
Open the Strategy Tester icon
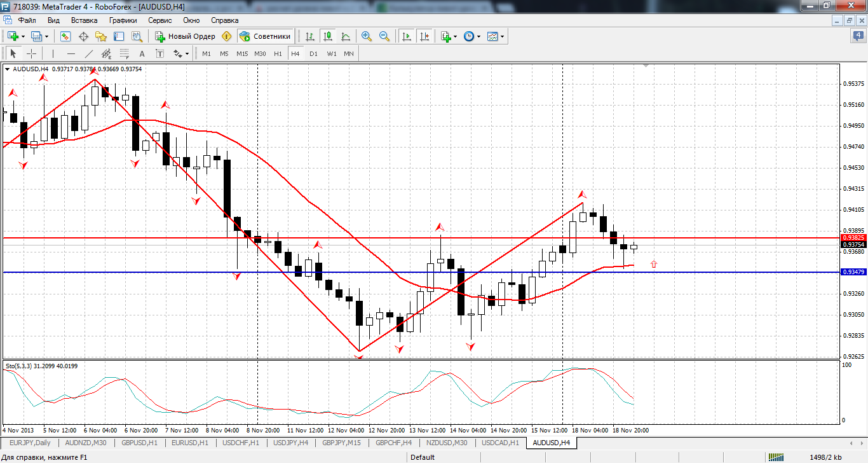pyautogui.click(x=136, y=36)
